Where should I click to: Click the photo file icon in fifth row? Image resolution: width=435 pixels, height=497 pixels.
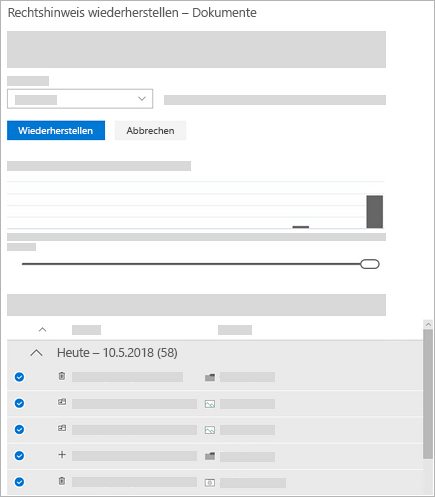[210, 482]
